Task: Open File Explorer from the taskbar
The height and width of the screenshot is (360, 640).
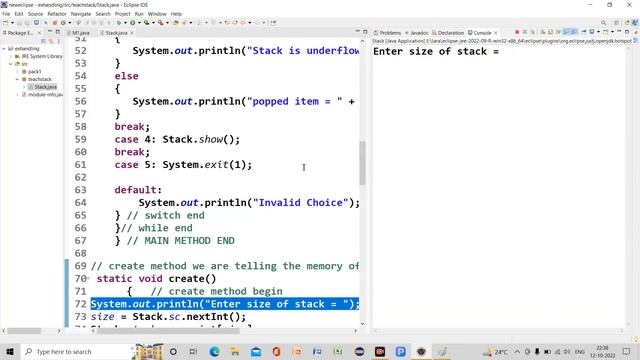Action: coord(235,351)
